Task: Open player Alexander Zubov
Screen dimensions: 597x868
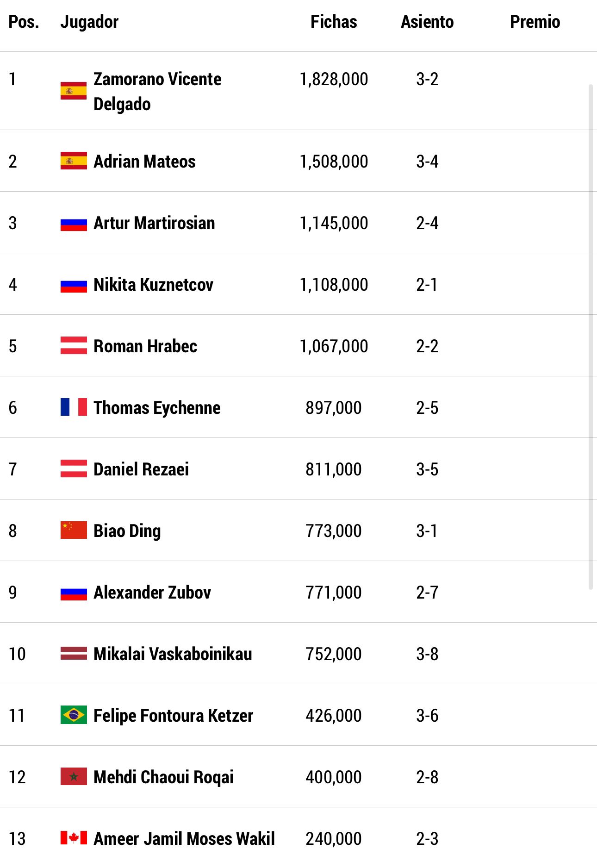Action: point(152,592)
